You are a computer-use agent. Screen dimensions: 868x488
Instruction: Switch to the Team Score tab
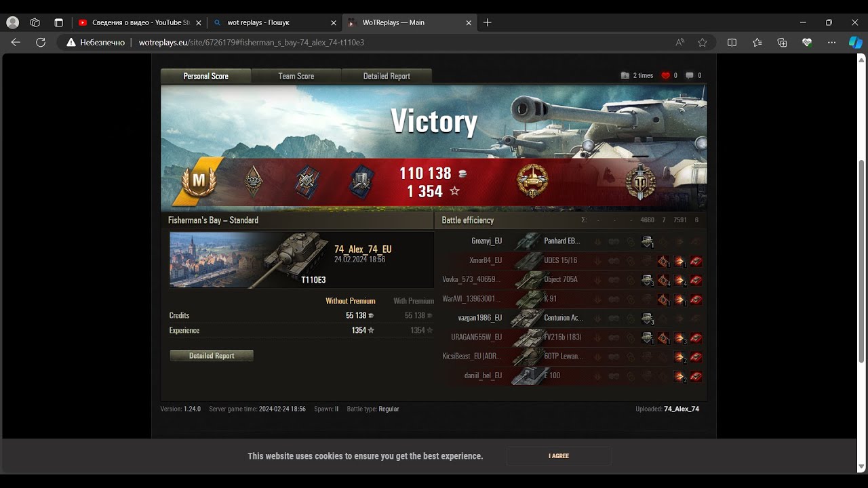(x=296, y=76)
